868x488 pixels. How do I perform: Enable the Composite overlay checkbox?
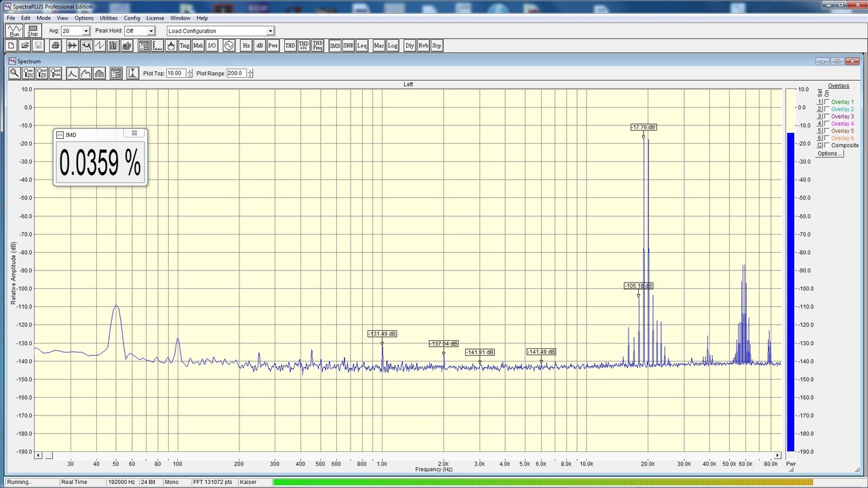click(827, 145)
